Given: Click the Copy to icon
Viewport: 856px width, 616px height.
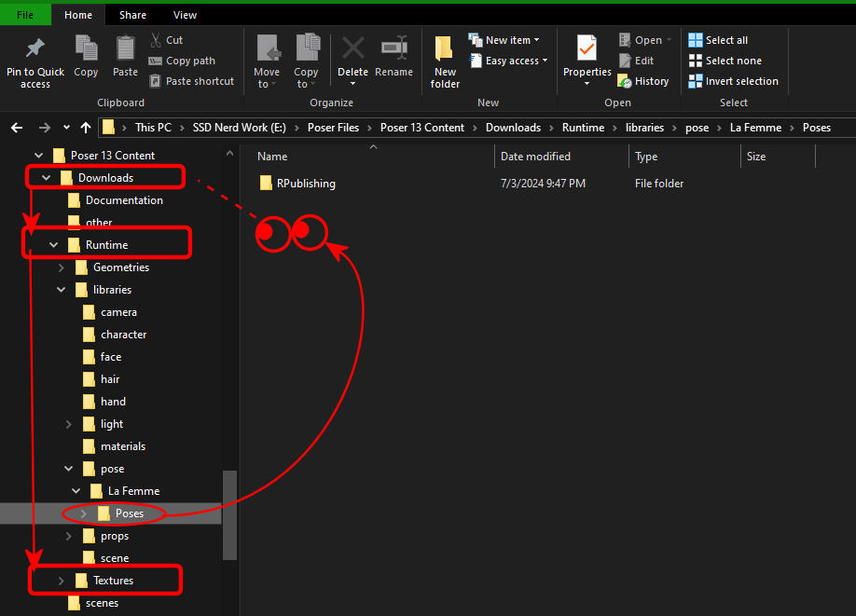Looking at the screenshot, I should point(308,48).
